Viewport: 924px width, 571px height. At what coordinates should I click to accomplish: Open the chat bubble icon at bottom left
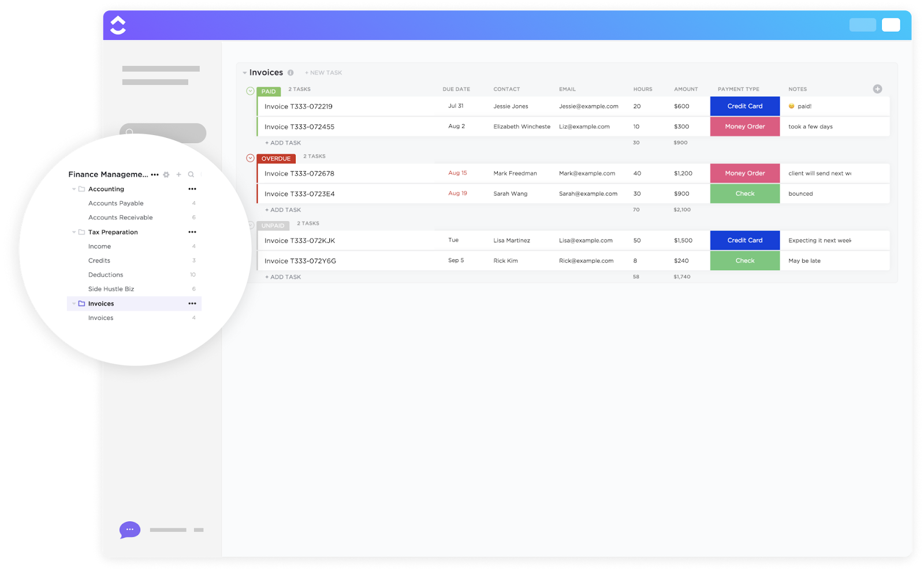pos(129,529)
